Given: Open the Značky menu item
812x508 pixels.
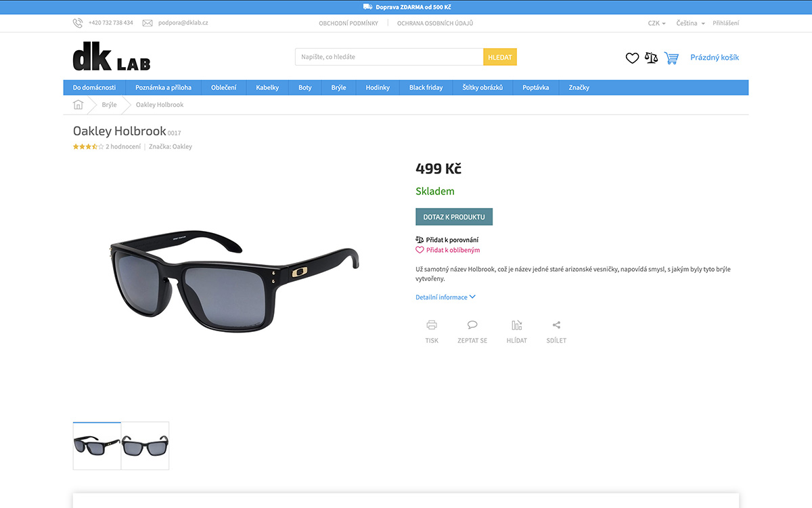Looking at the screenshot, I should tap(579, 87).
